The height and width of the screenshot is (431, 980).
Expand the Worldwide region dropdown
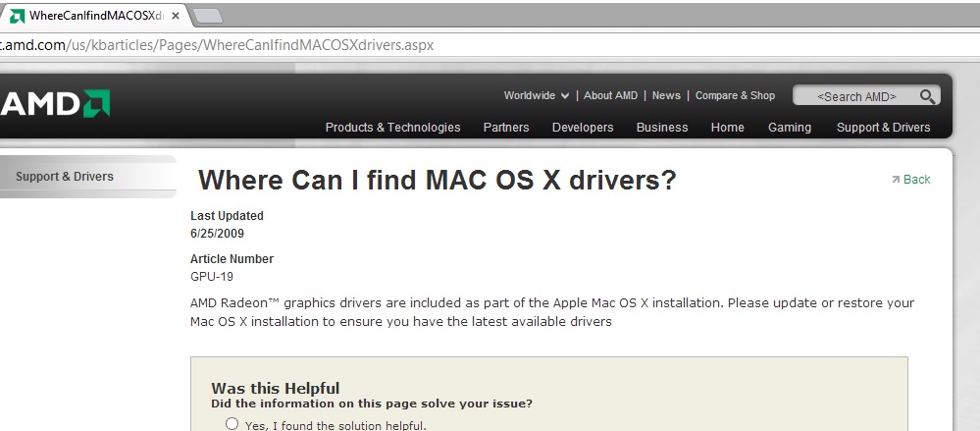pyautogui.click(x=536, y=95)
